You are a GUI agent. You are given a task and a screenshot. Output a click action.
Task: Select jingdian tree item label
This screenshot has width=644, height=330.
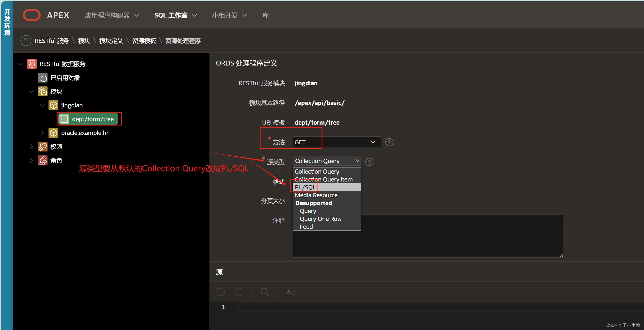[x=72, y=105]
